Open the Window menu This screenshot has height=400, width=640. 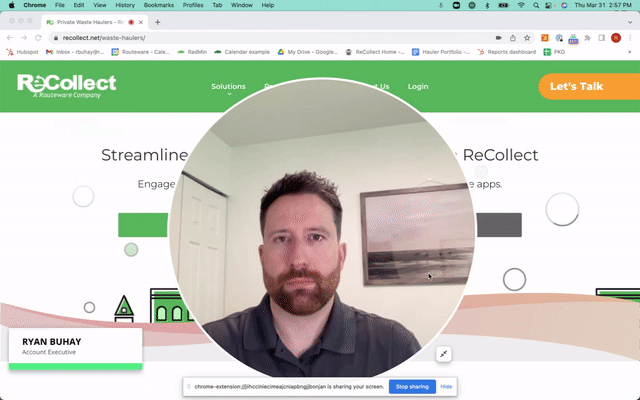tap(242, 5)
